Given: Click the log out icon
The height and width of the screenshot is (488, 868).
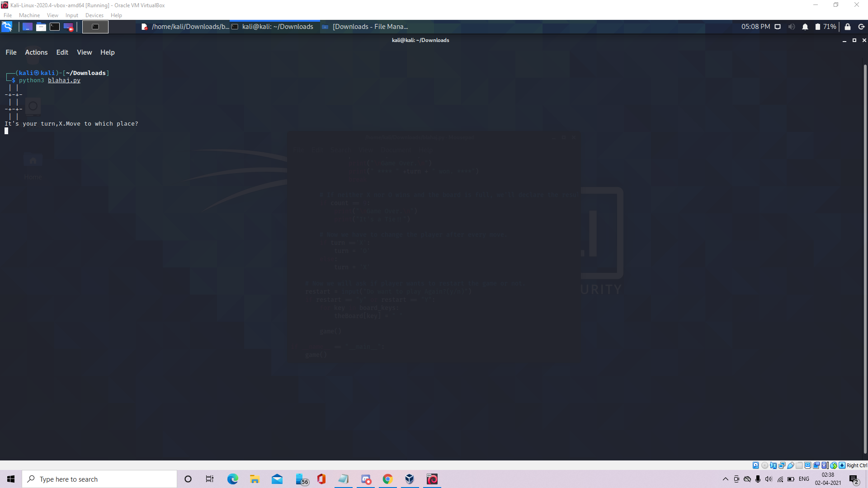Looking at the screenshot, I should 861,27.
